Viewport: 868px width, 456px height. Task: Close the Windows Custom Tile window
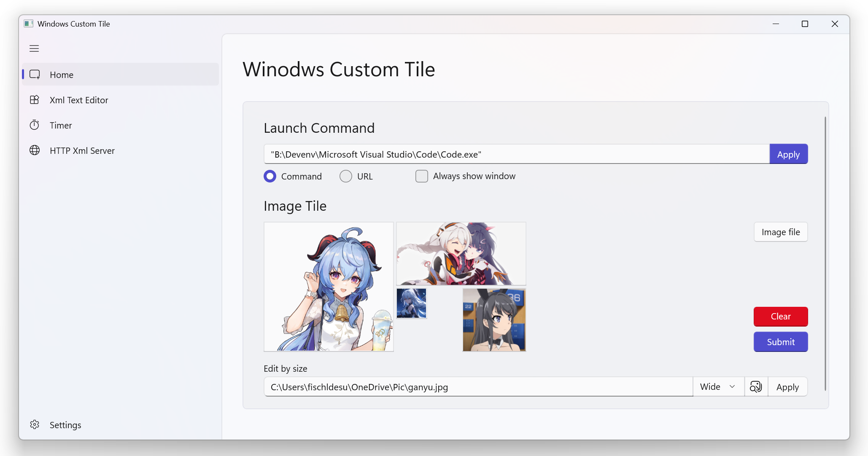click(835, 24)
